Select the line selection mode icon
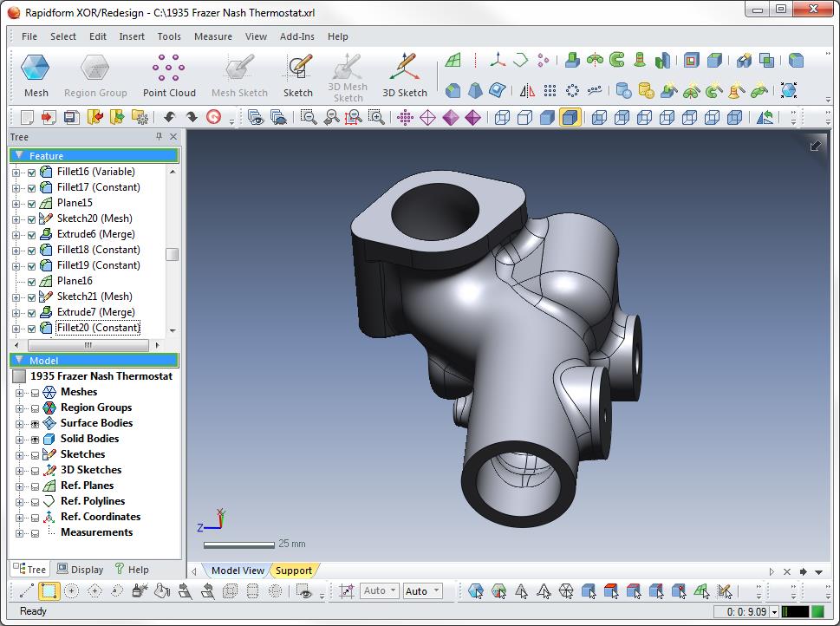This screenshot has height=626, width=840. 26,591
